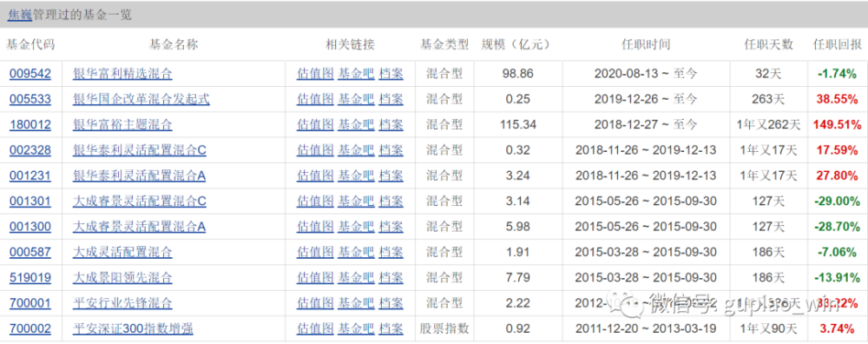
Task: Open 档案 for 银华富裕主题混合
Action: 391,124
